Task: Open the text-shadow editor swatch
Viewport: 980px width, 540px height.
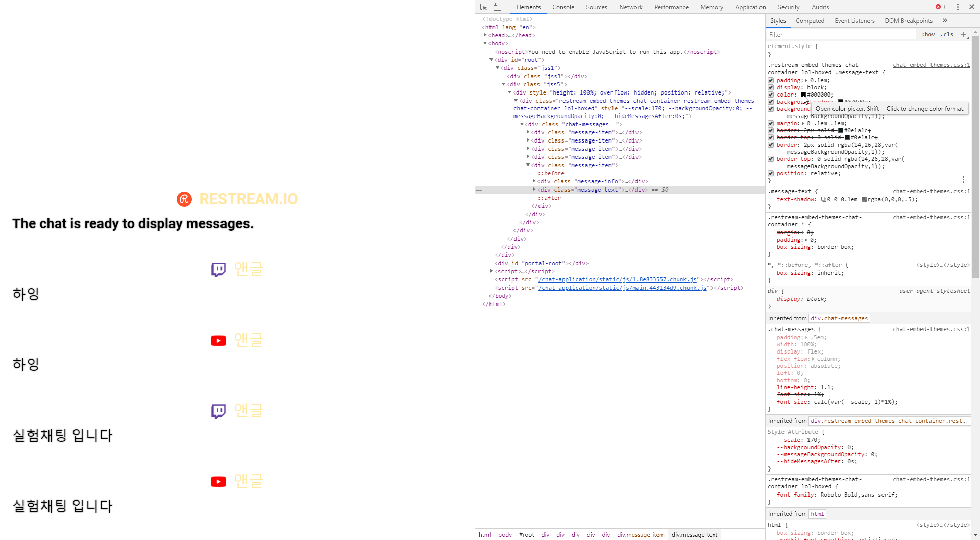Action: point(824,199)
